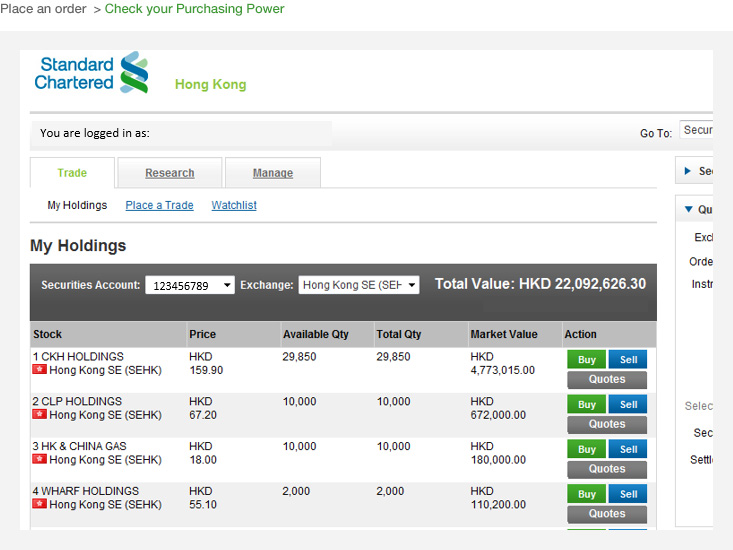Click stock name 3 HK & CHINA GAS
This screenshot has width=733, height=550.
[79, 446]
